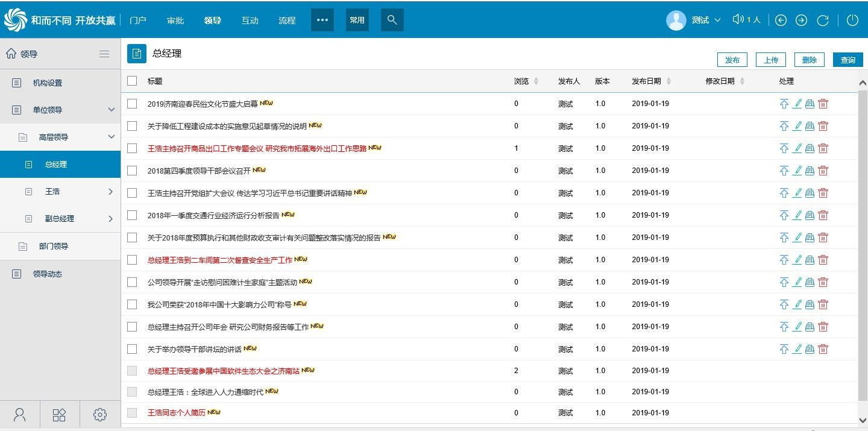868x431 pixels.
Task: Click the blue 查询 button
Action: [848, 60]
